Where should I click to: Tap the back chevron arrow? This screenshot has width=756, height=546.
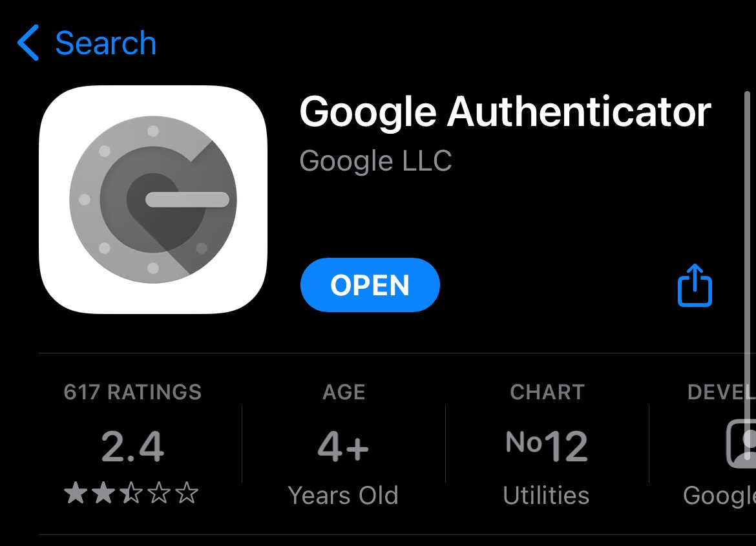coord(28,42)
